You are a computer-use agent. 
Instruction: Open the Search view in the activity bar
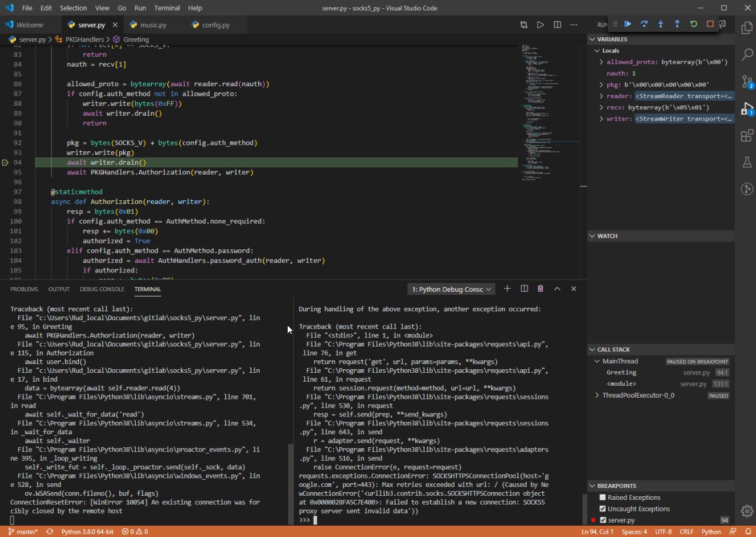coord(747,54)
